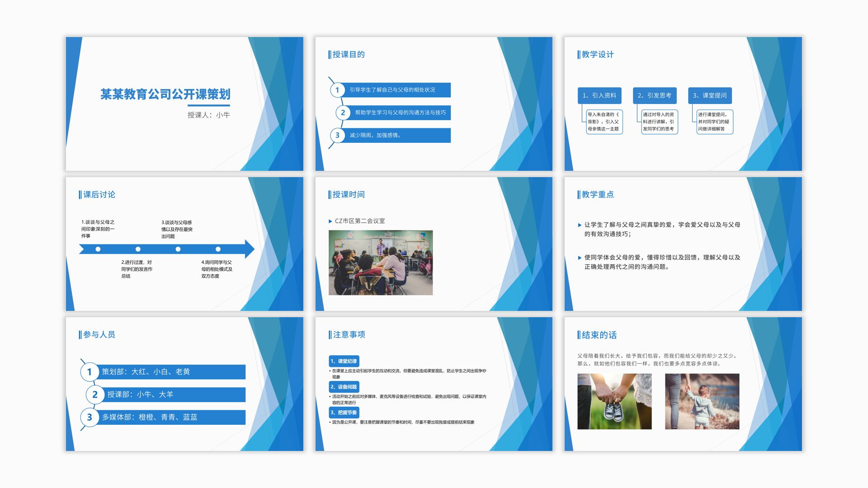The width and height of the screenshot is (868, 488).
Task: Click the arrowhead of the 课后讨论 timeline
Action: pyautogui.click(x=250, y=249)
